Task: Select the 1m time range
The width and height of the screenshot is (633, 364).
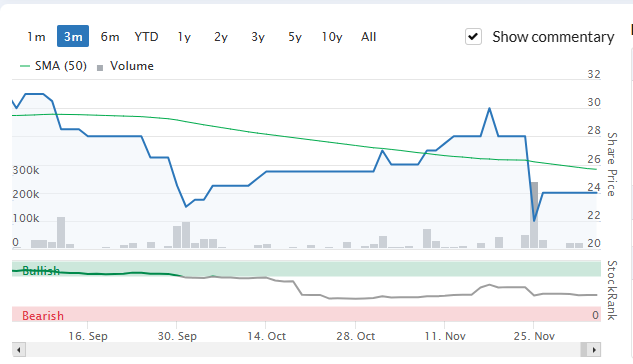Action: (x=36, y=37)
